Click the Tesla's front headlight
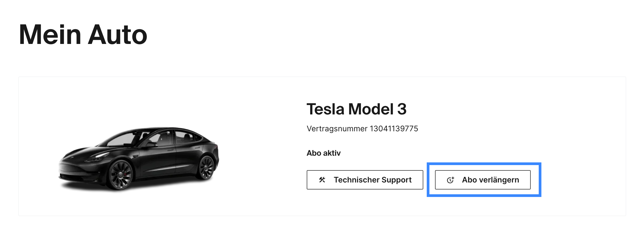 tap(98, 156)
